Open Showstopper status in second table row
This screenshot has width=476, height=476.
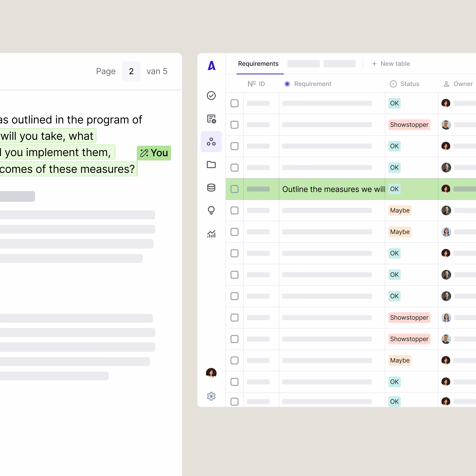409,125
